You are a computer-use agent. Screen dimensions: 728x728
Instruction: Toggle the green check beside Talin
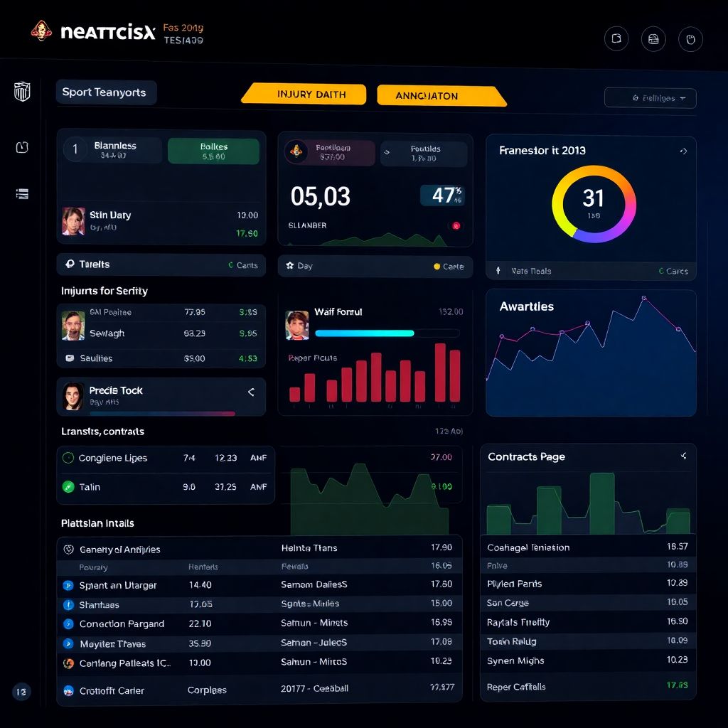pyautogui.click(x=68, y=487)
